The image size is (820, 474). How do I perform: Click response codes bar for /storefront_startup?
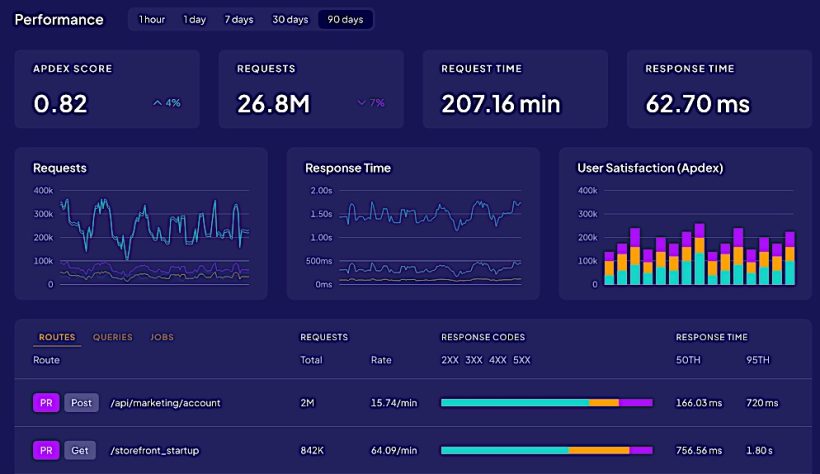pos(546,451)
